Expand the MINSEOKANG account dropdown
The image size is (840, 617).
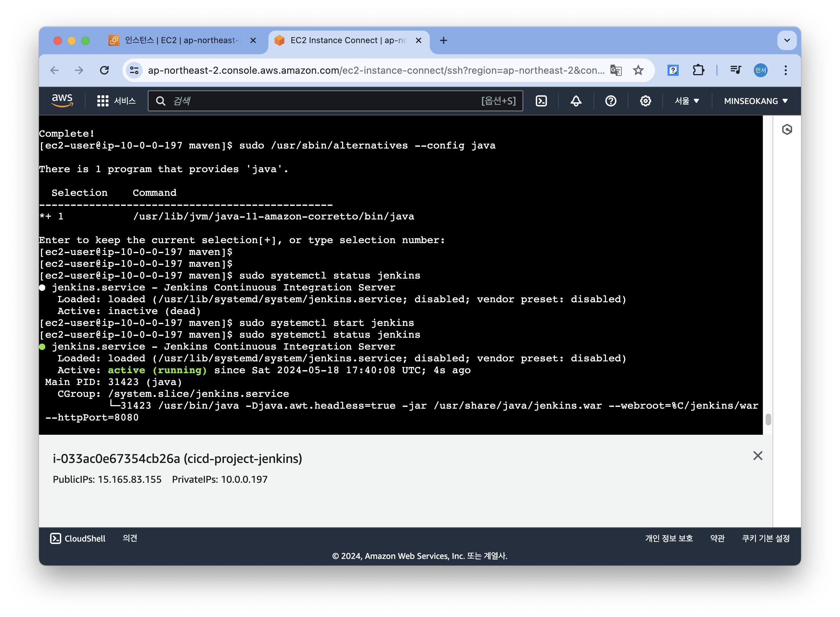(756, 101)
